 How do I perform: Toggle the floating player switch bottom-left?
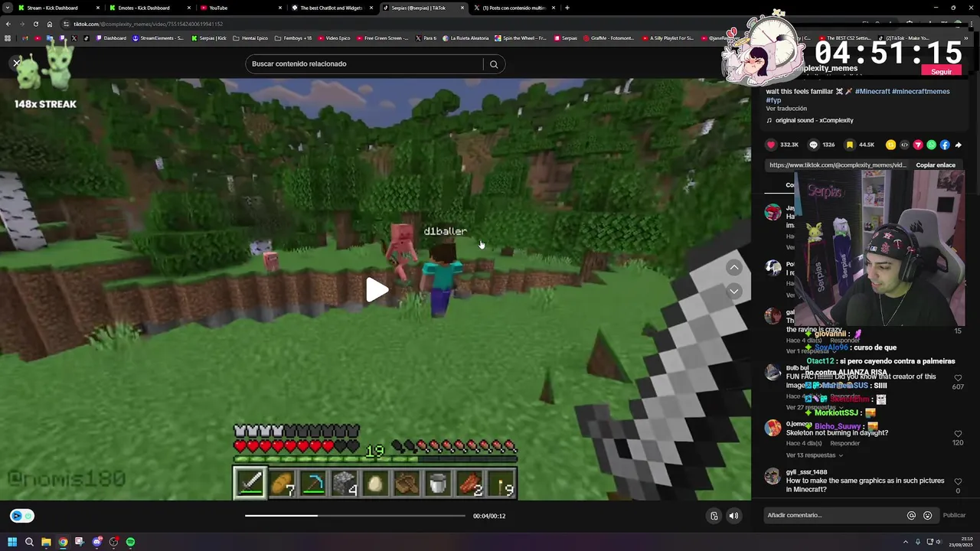pyautogui.click(x=21, y=516)
